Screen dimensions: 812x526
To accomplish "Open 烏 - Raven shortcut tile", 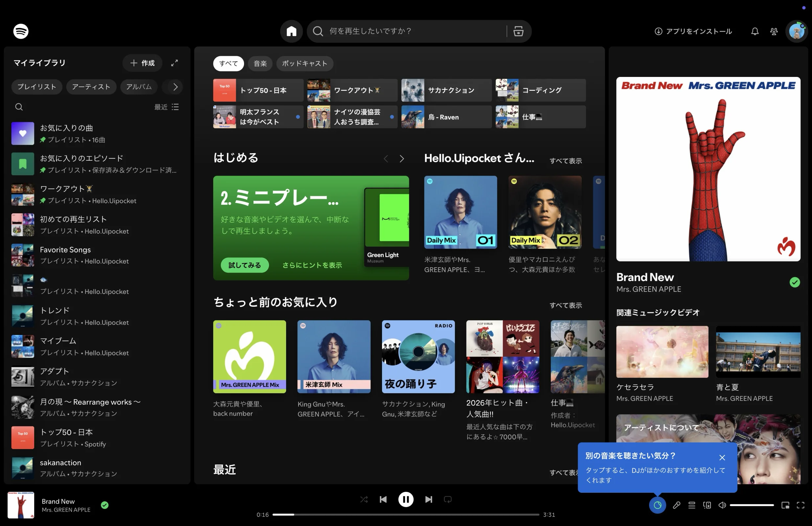I will click(x=446, y=117).
